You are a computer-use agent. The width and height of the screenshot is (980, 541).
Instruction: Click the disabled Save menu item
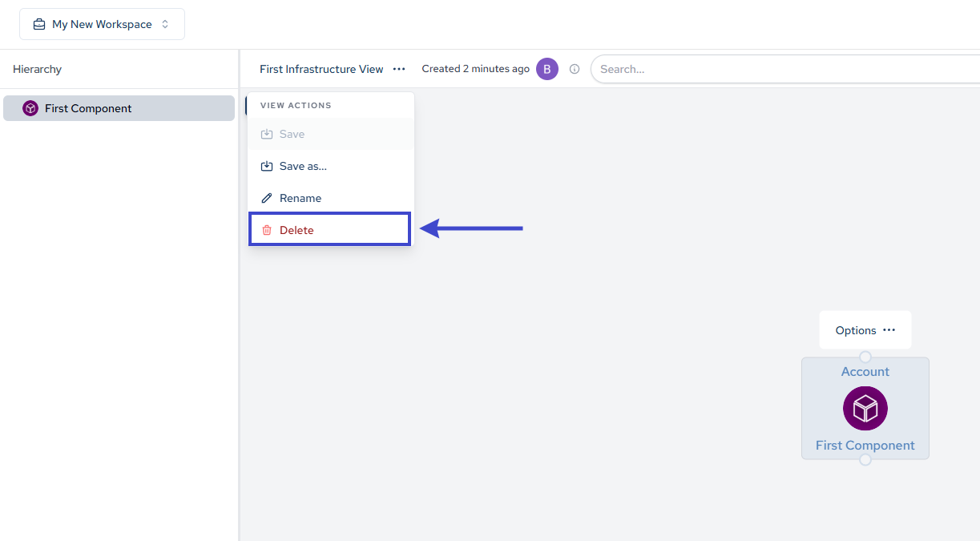[x=292, y=134]
